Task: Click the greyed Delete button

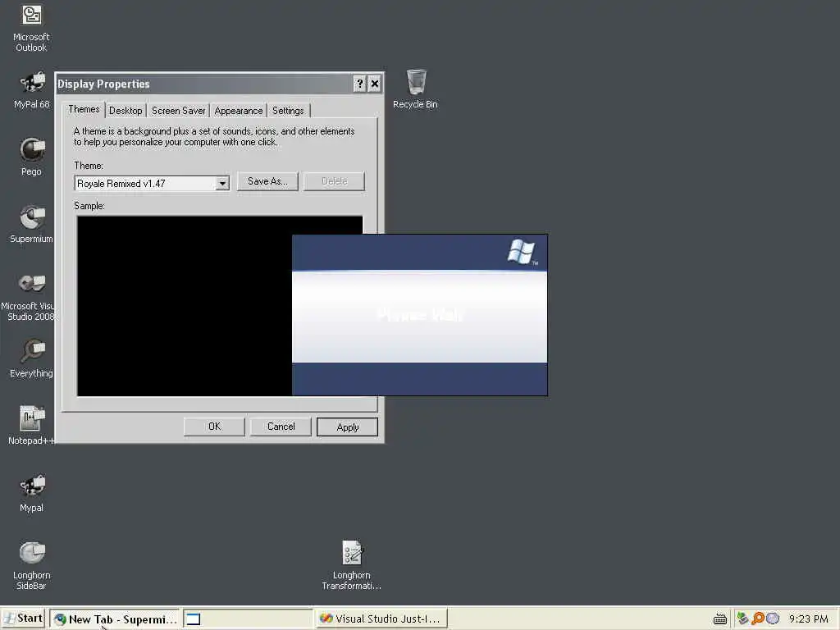Action: click(335, 181)
